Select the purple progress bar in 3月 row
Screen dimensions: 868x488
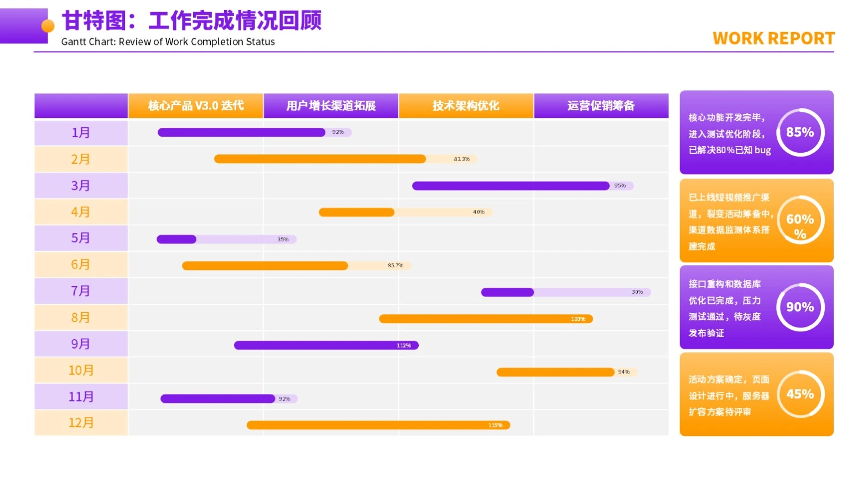tap(511, 186)
